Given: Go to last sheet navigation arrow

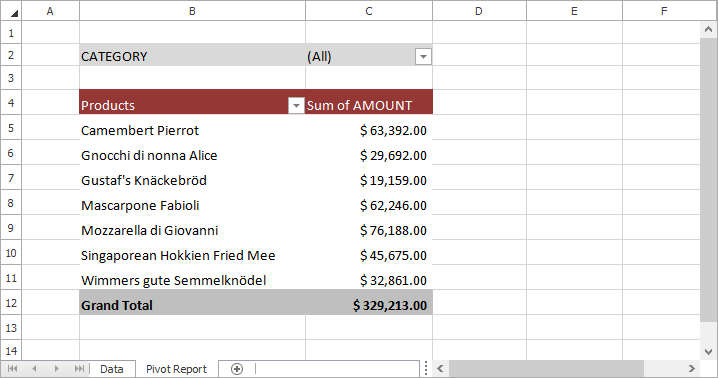Looking at the screenshot, I should coord(79,368).
